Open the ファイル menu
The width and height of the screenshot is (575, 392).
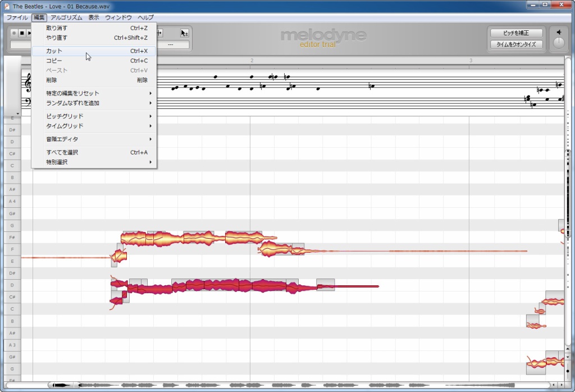[x=17, y=17]
